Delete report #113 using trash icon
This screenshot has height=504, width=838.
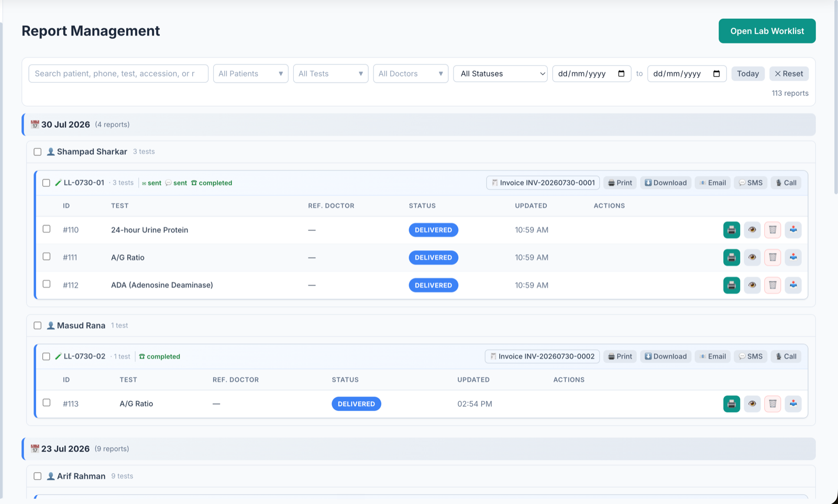pyautogui.click(x=773, y=404)
